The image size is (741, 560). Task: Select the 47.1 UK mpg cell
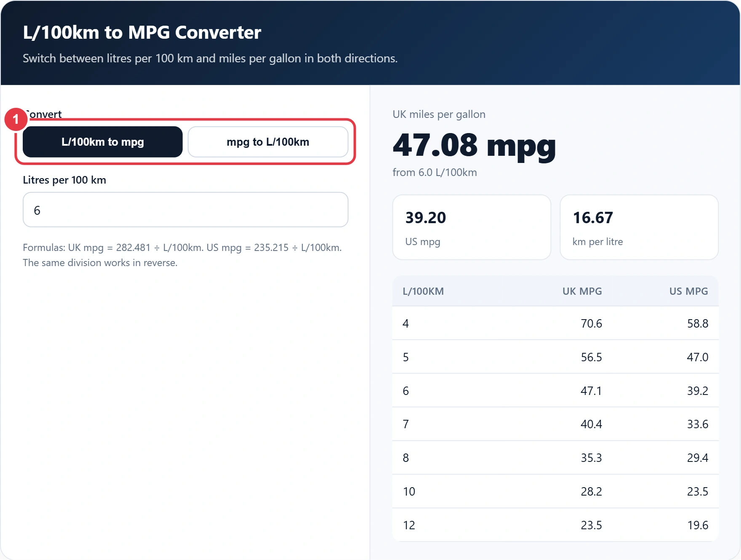tap(591, 391)
